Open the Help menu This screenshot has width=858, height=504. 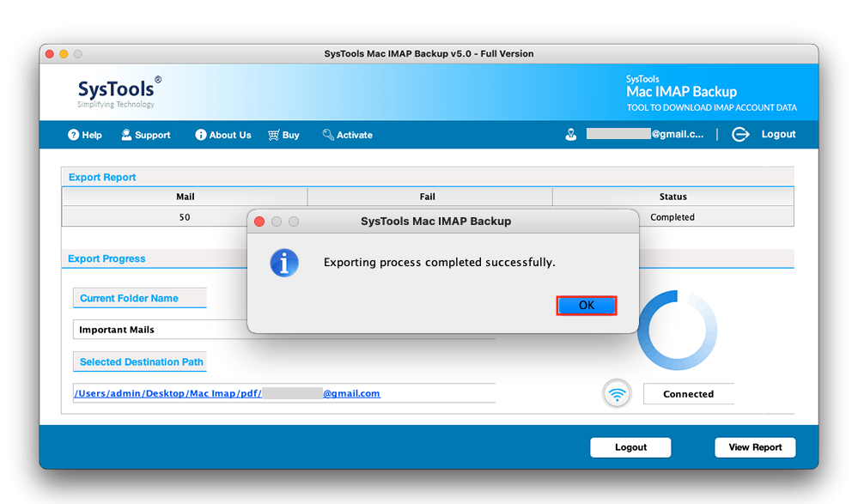click(85, 135)
